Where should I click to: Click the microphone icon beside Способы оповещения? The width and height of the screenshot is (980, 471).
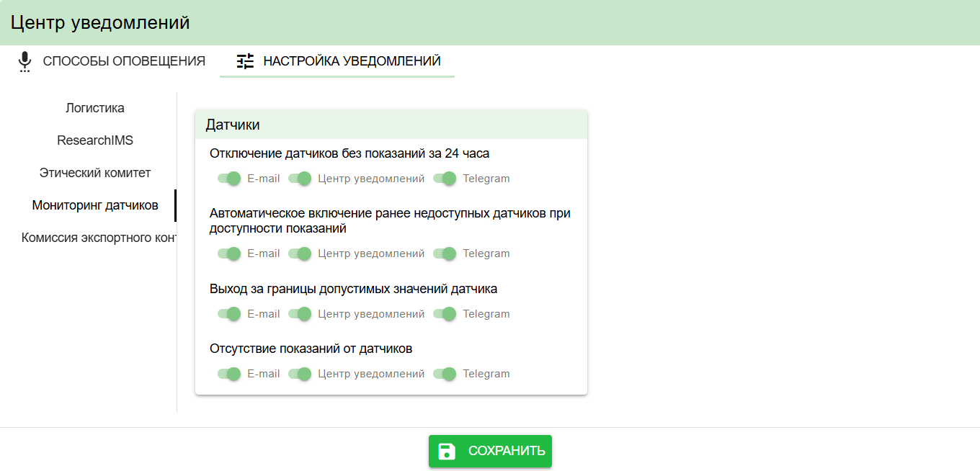[25, 62]
